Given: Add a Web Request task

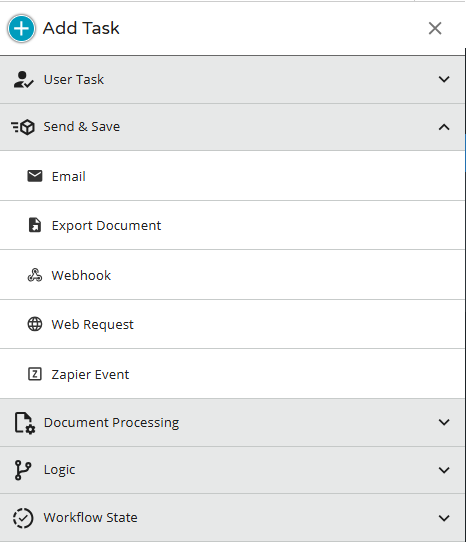Looking at the screenshot, I should tap(232, 324).
